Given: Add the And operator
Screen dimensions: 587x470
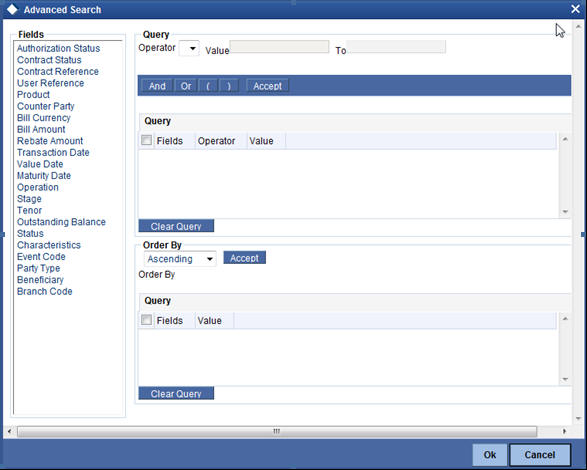Looking at the screenshot, I should 157,86.
